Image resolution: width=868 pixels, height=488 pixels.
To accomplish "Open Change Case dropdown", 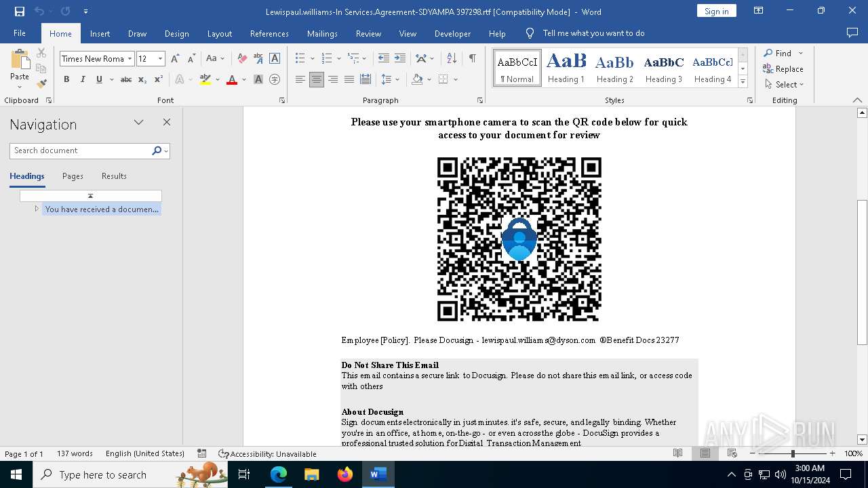I will [215, 58].
